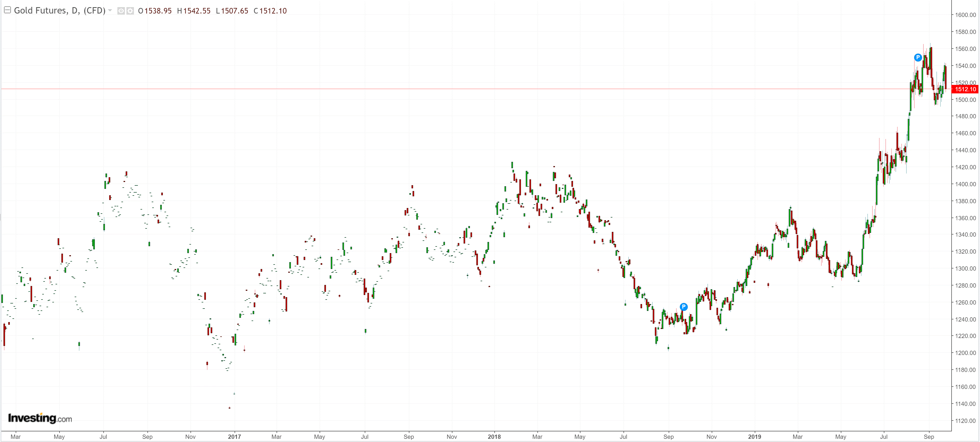Click the 1120.00 label on price scale
Viewport: 980px width, 442px height.
965,421
